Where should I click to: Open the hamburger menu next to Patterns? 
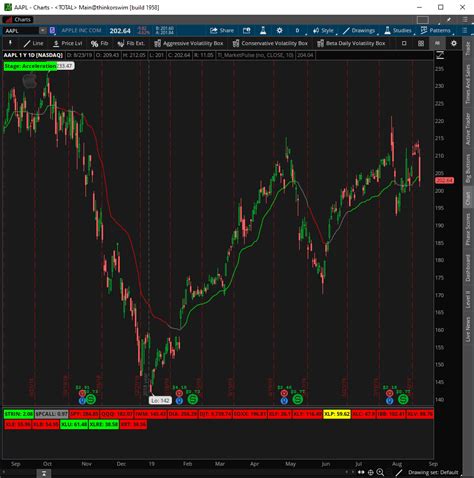click(464, 31)
